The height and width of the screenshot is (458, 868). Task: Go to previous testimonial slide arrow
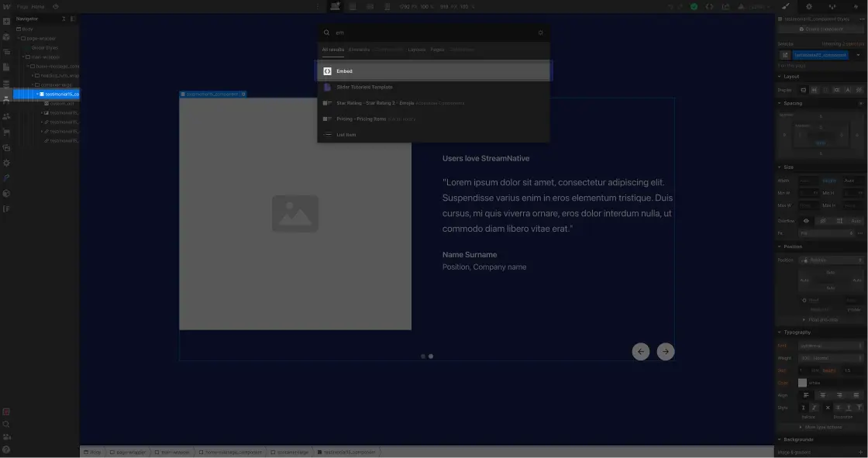point(640,351)
